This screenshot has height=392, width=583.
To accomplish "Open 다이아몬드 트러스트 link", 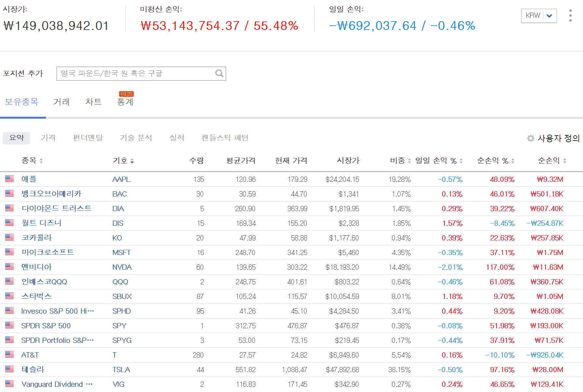I will (x=56, y=208).
